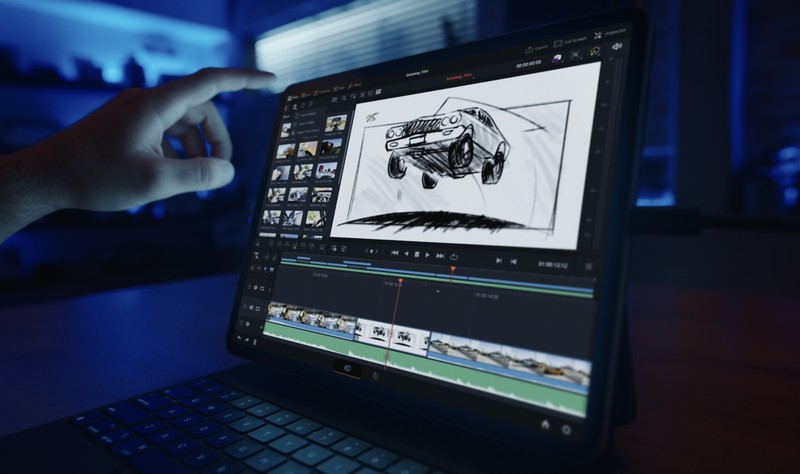The image size is (800, 474).
Task: Play the timeline forward
Action: pos(428,255)
